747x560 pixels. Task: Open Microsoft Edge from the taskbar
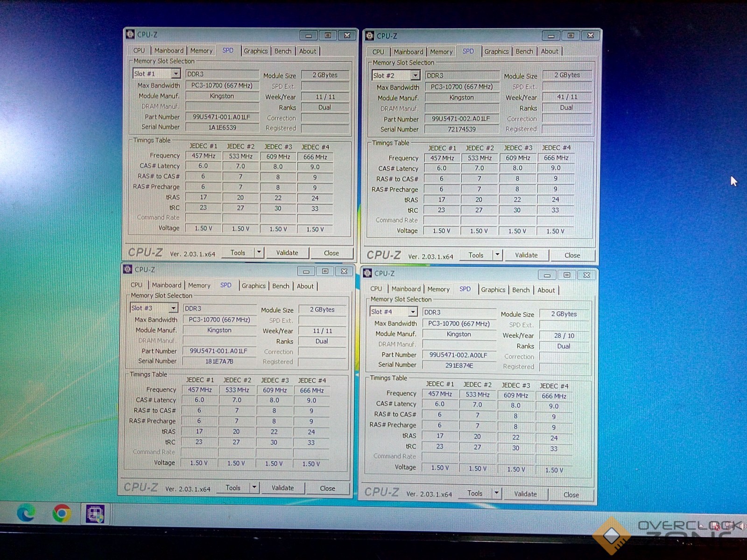[26, 513]
